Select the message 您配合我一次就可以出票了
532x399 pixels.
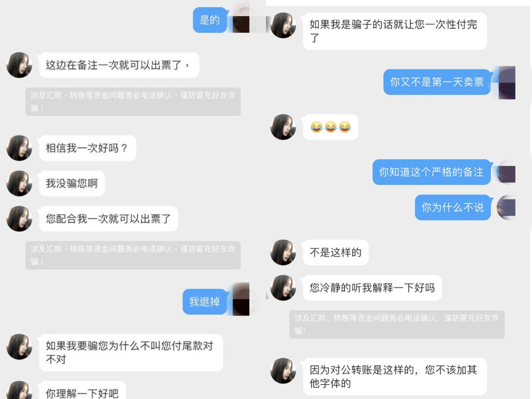108,218
